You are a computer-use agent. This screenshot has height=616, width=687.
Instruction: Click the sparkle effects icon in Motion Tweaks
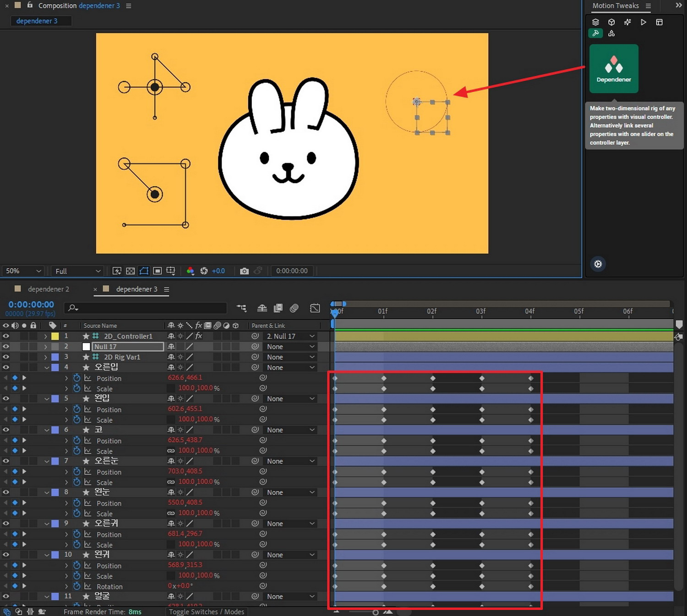[x=627, y=22]
